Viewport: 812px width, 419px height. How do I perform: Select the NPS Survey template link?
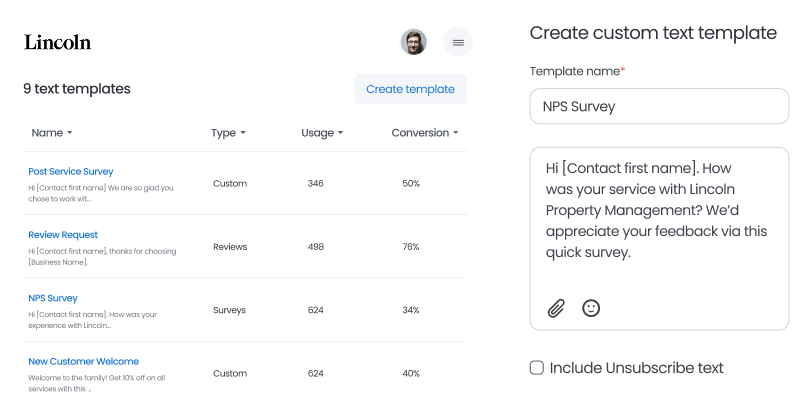tap(53, 298)
